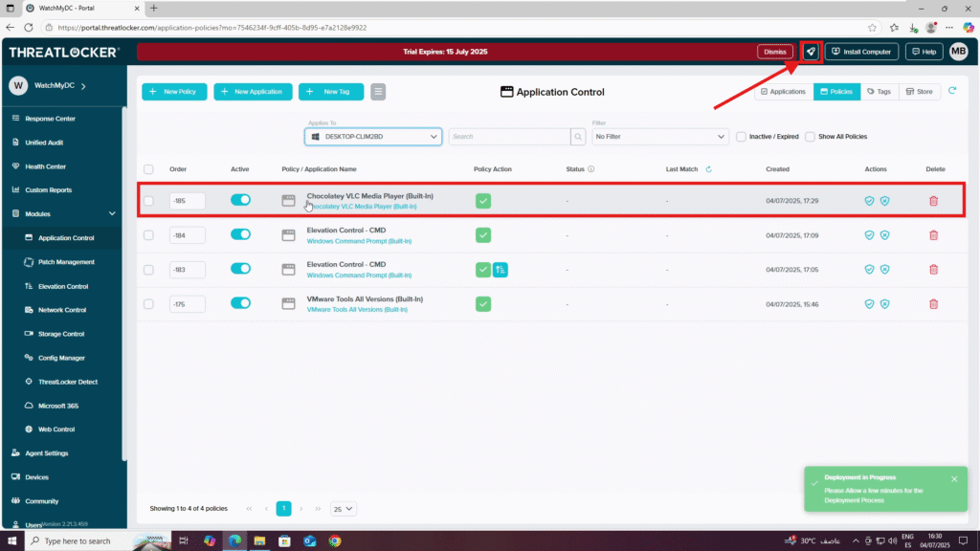Click the Install Computer button
Screen dimensions: 980x551
tap(861, 52)
